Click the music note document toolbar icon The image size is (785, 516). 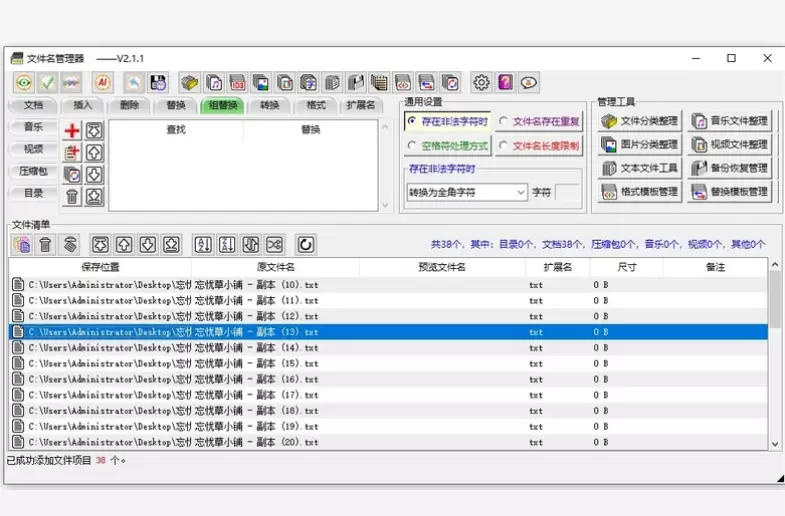coord(214,83)
